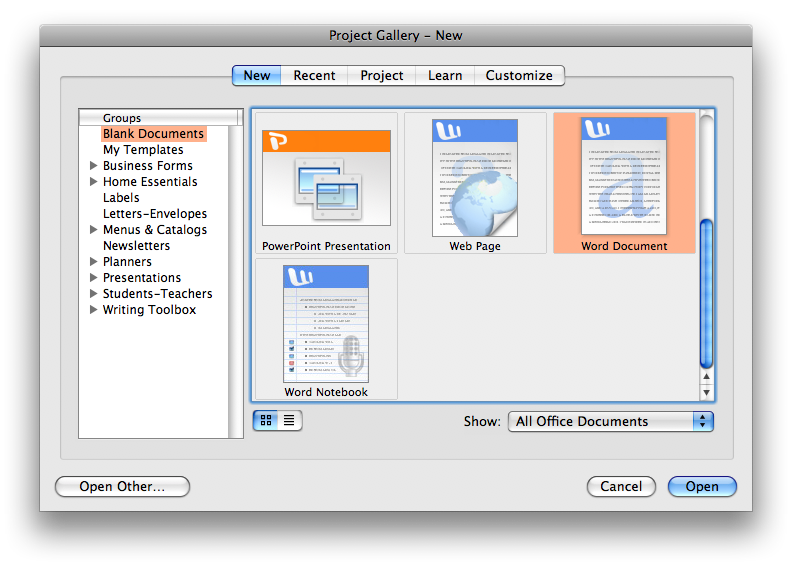Expand the Writing Toolbox group
Image resolution: width=792 pixels, height=566 pixels.
[93, 310]
